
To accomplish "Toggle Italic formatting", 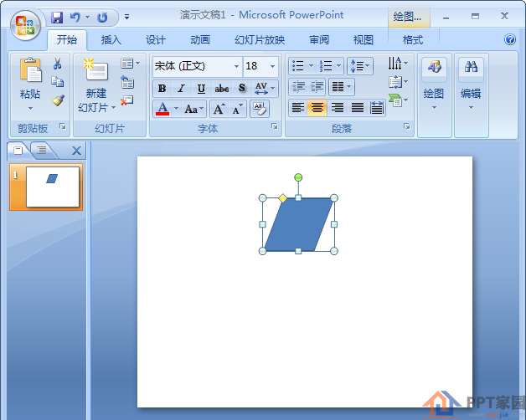I will click(182, 89).
